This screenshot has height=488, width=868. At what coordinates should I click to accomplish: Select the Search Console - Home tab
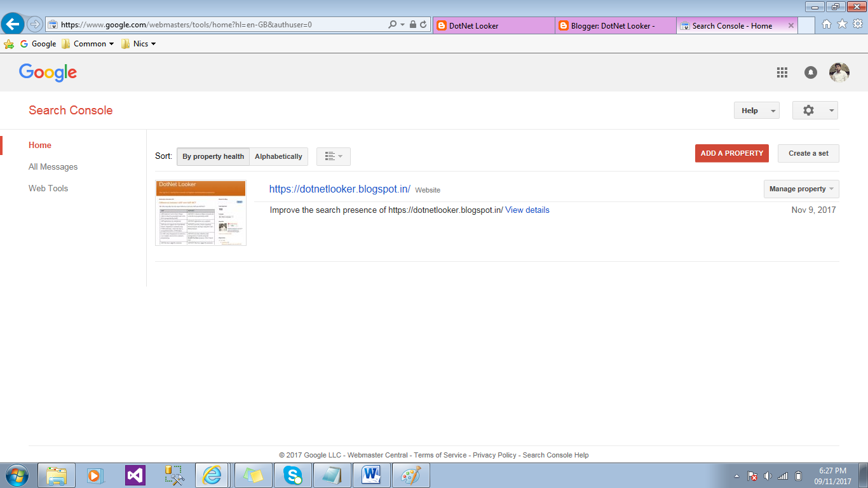click(x=732, y=26)
